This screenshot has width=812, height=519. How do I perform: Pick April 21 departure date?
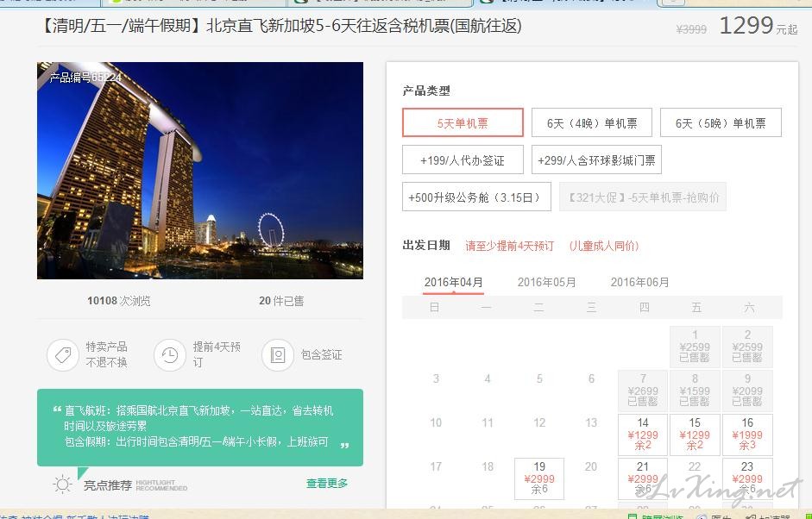pos(643,478)
